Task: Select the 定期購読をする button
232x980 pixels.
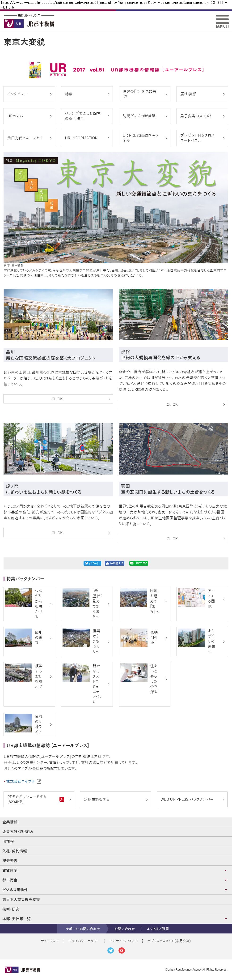Action: pos(116,799)
